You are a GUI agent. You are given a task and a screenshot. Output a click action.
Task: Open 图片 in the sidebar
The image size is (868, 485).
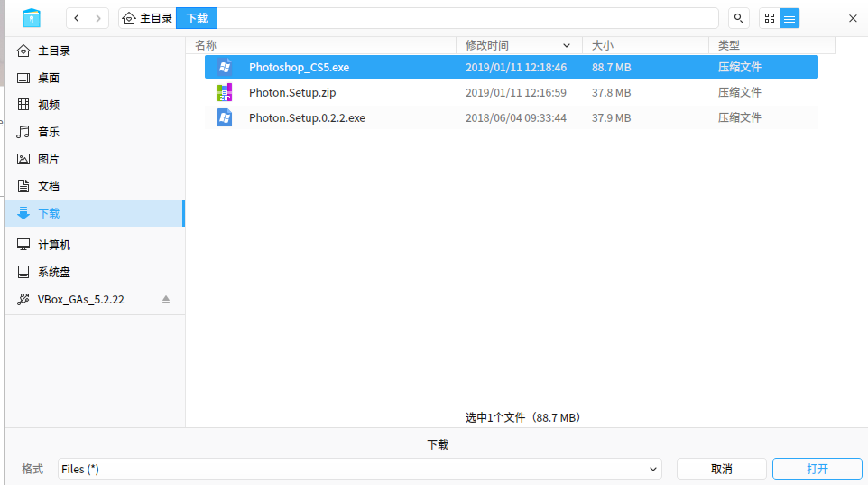pos(95,159)
